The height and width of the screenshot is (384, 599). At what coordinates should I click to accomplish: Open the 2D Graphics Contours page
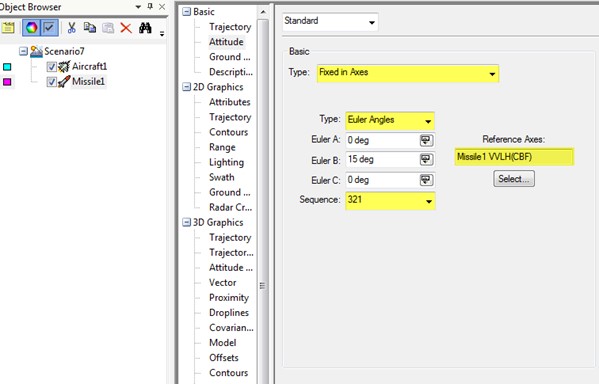(x=228, y=133)
